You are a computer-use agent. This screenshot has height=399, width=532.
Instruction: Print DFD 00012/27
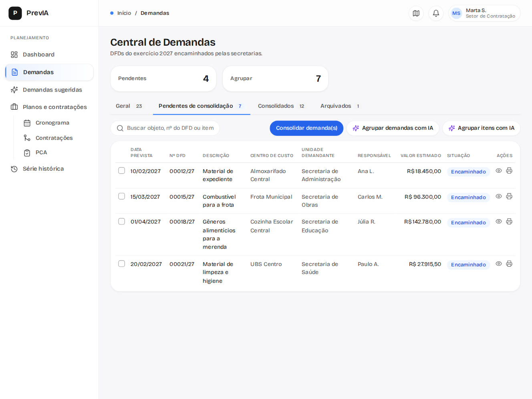click(x=509, y=171)
